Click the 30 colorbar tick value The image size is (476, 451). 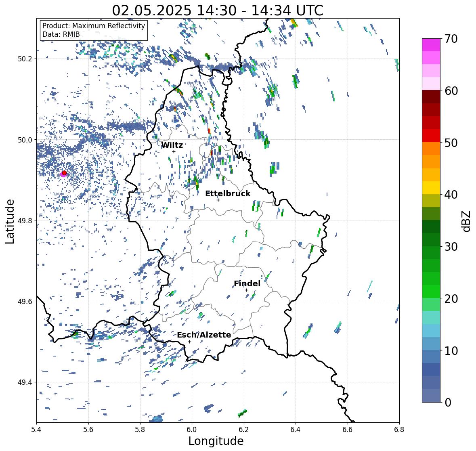451,247
